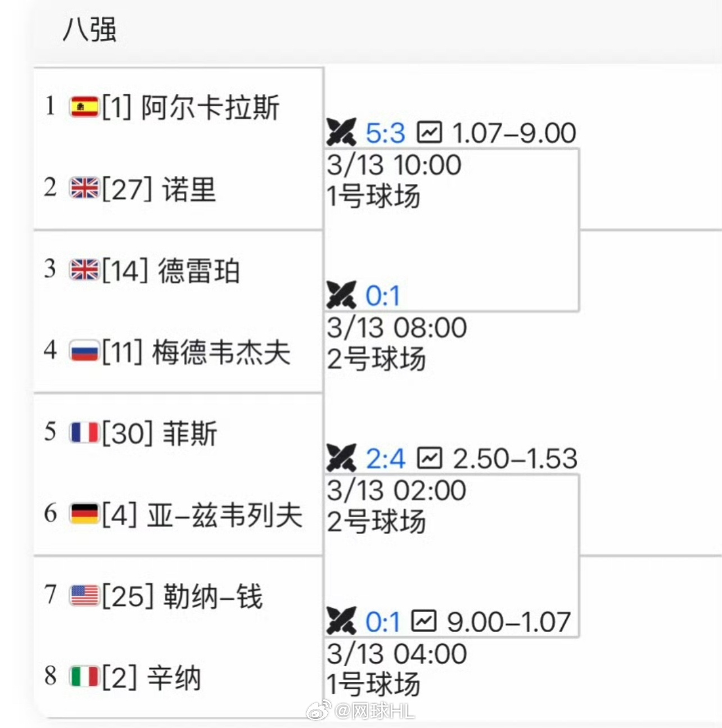Viewport: 722px width, 728px height.
Task: Click the odds chart icon beside 2.50–1.53
Action: tap(429, 458)
